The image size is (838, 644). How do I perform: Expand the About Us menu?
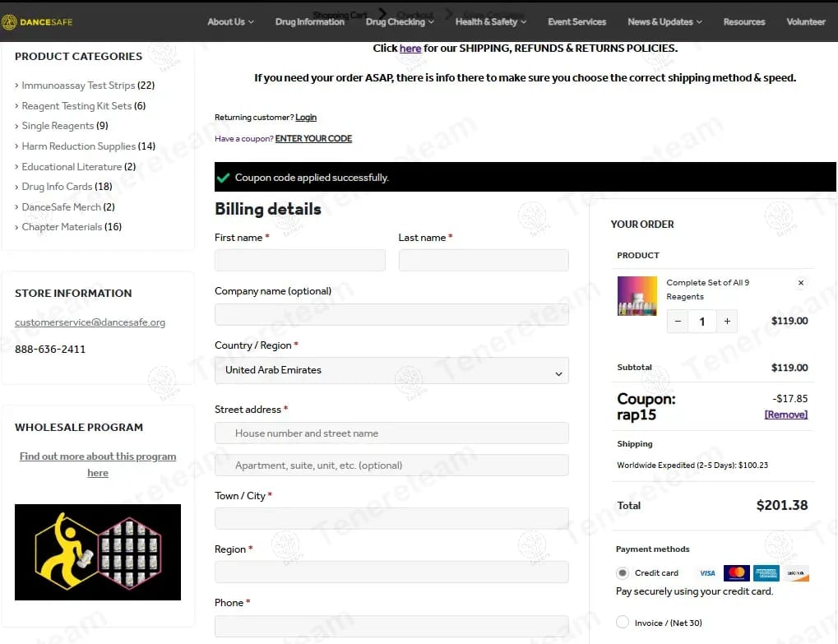pos(230,22)
